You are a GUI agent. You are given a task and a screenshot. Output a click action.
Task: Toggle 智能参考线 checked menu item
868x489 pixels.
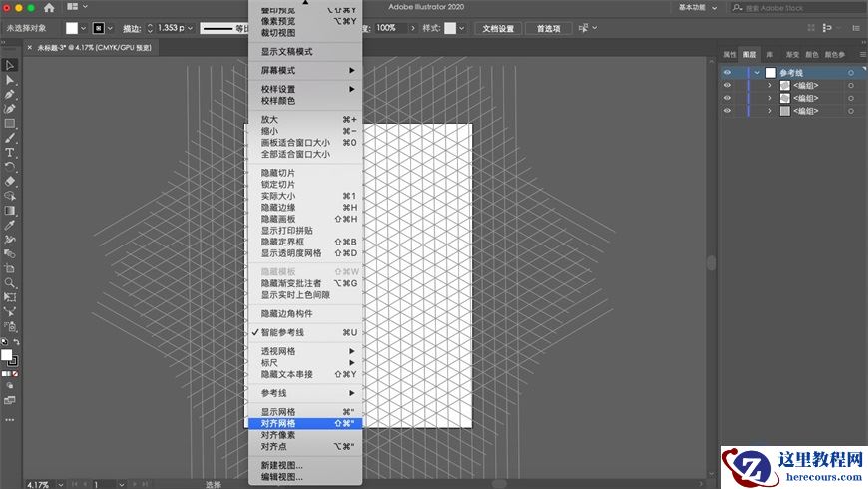point(305,333)
